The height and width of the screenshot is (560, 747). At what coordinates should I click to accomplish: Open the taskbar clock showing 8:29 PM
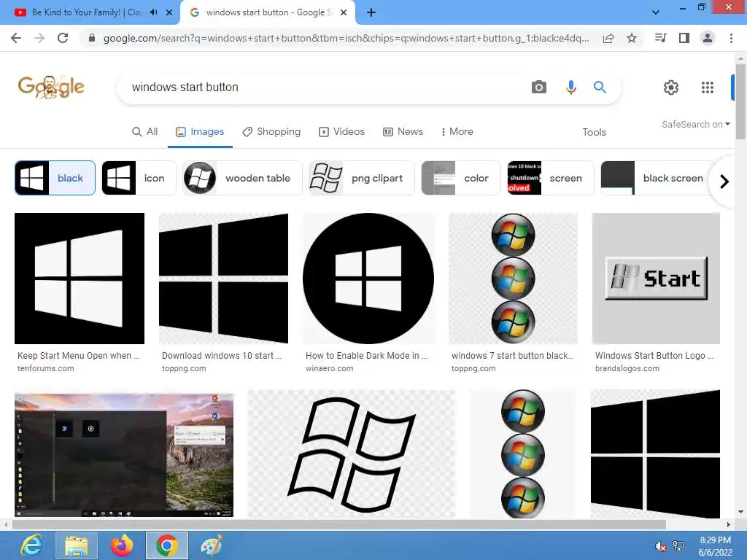(715, 546)
